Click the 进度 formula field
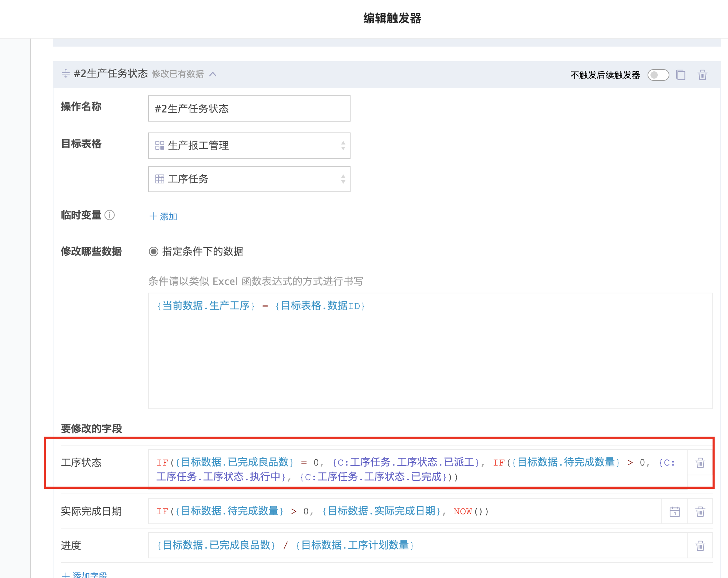 pos(418,545)
